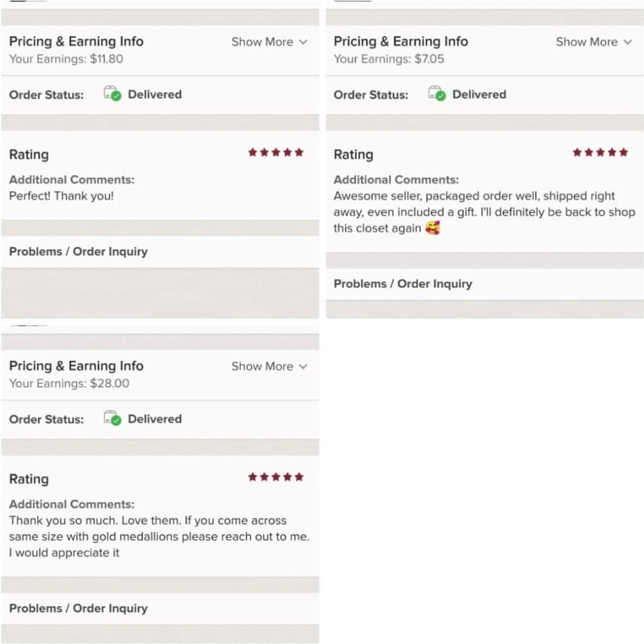The width and height of the screenshot is (644, 644).
Task: Open Problems / Order Inquiry under the "Awesome seller" review
Action: (485, 284)
